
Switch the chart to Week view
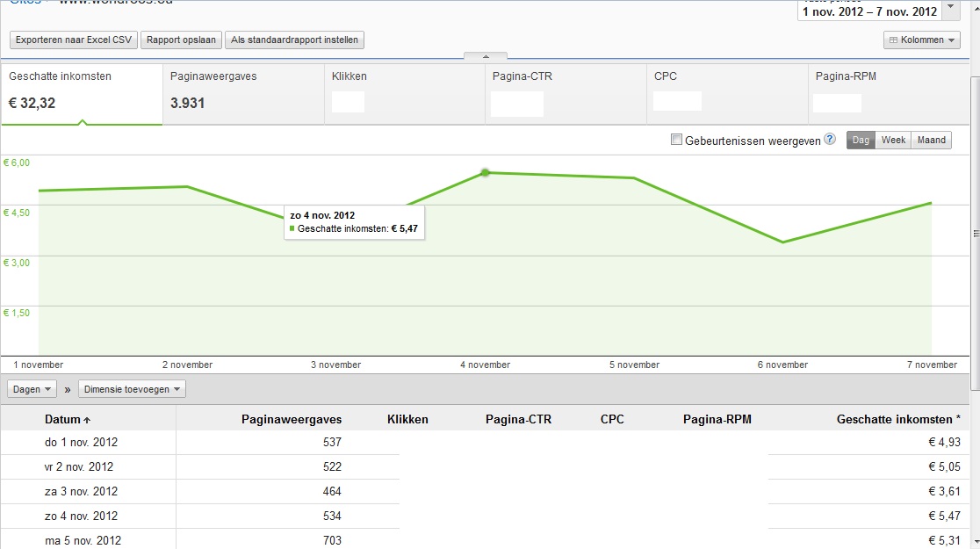pyautogui.click(x=893, y=140)
